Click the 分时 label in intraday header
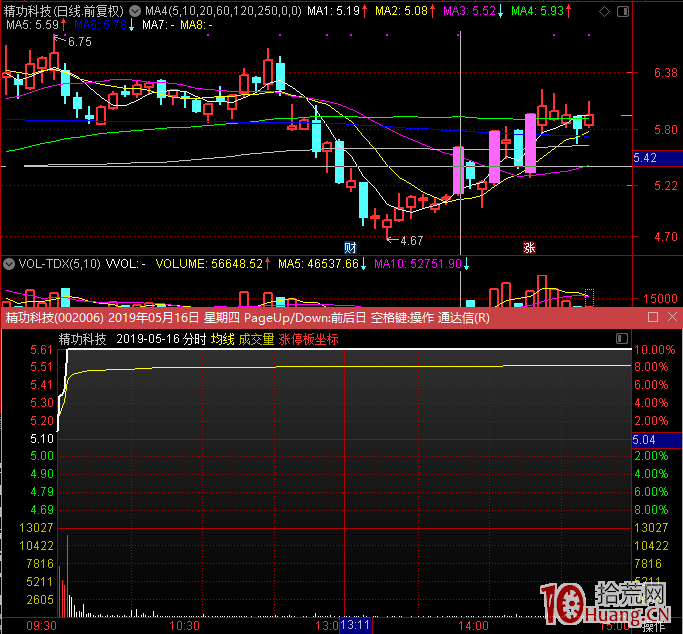Screen dimensions: 683x634 coord(194,339)
